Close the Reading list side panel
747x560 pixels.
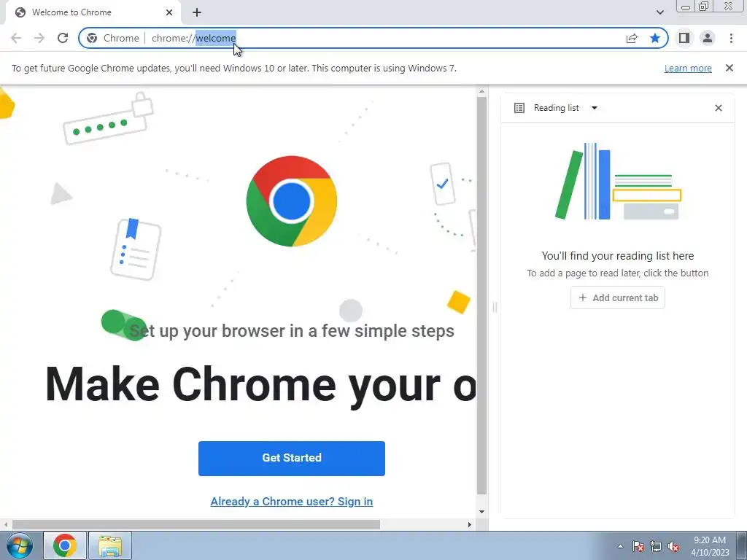pyautogui.click(x=719, y=108)
